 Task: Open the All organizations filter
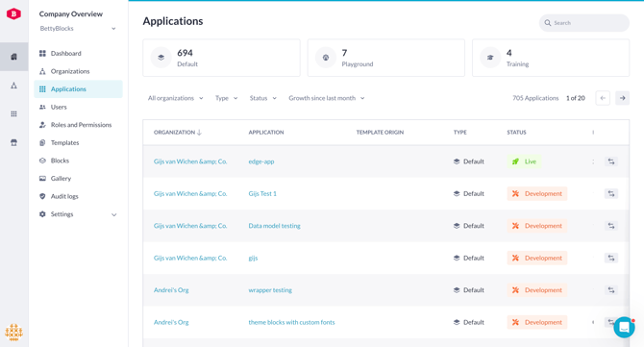pyautogui.click(x=175, y=98)
